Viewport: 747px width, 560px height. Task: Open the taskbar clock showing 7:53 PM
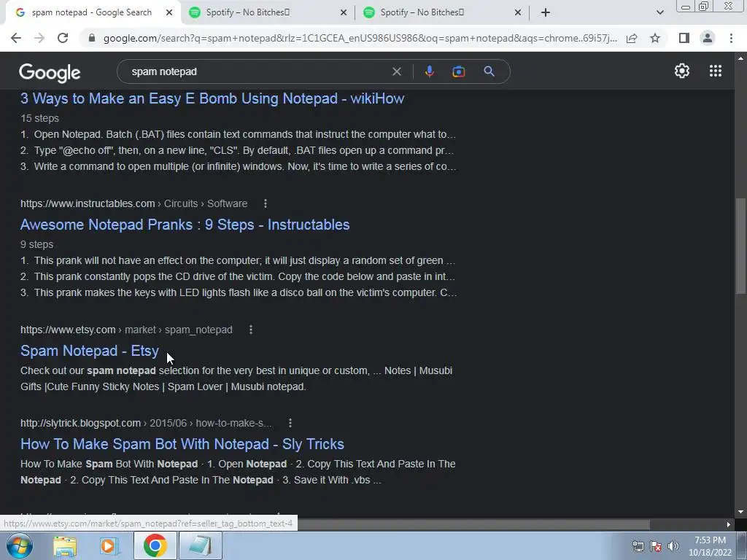(710, 546)
